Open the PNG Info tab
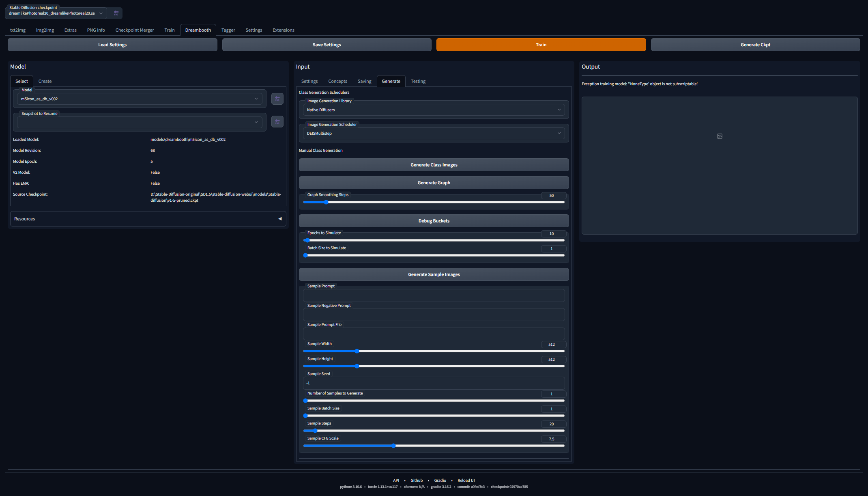868x496 pixels. pyautogui.click(x=96, y=30)
